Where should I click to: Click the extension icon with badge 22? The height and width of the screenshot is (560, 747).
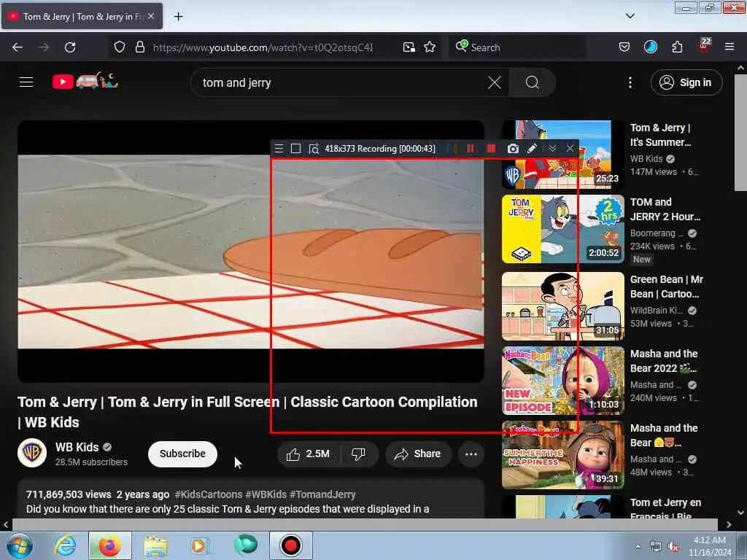[x=704, y=46]
